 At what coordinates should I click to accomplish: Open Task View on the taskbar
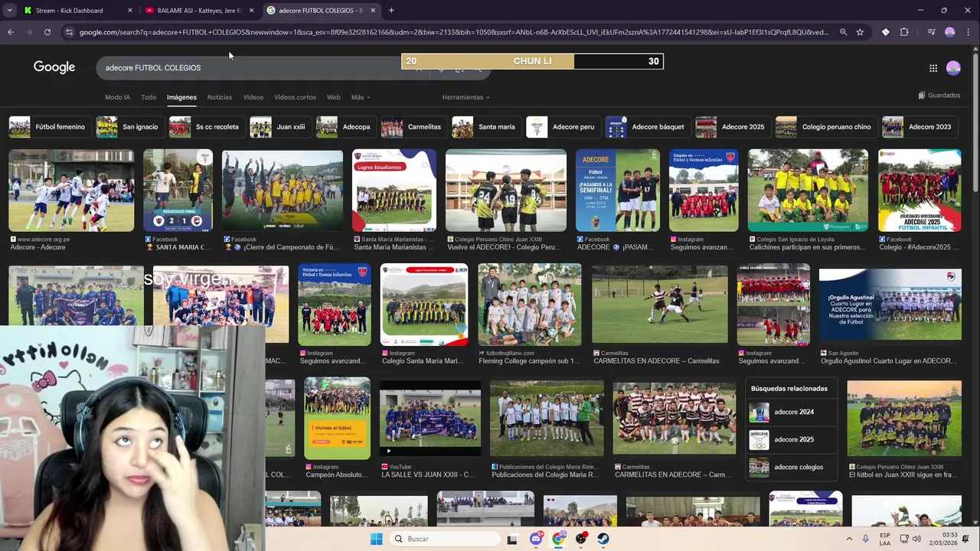pyautogui.click(x=512, y=539)
